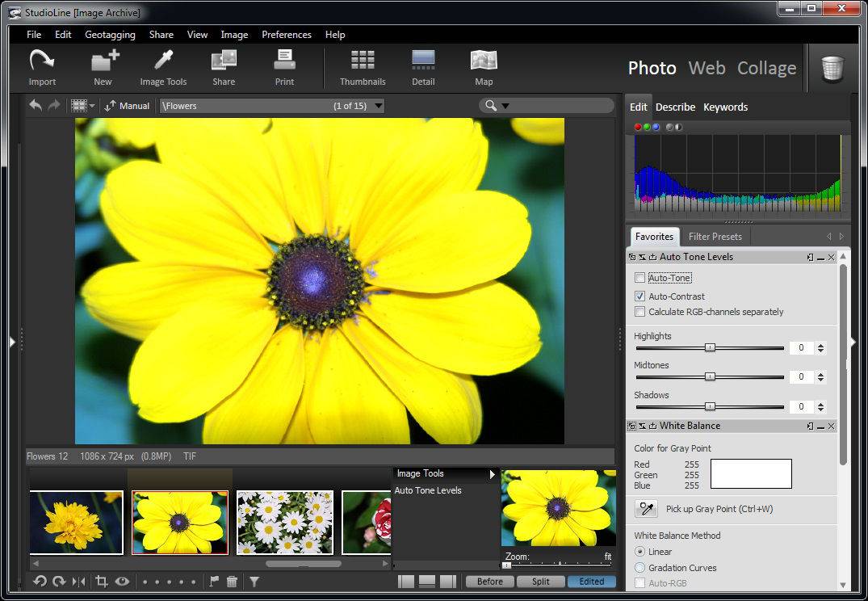Toggle the red channel in histogram

(638, 127)
